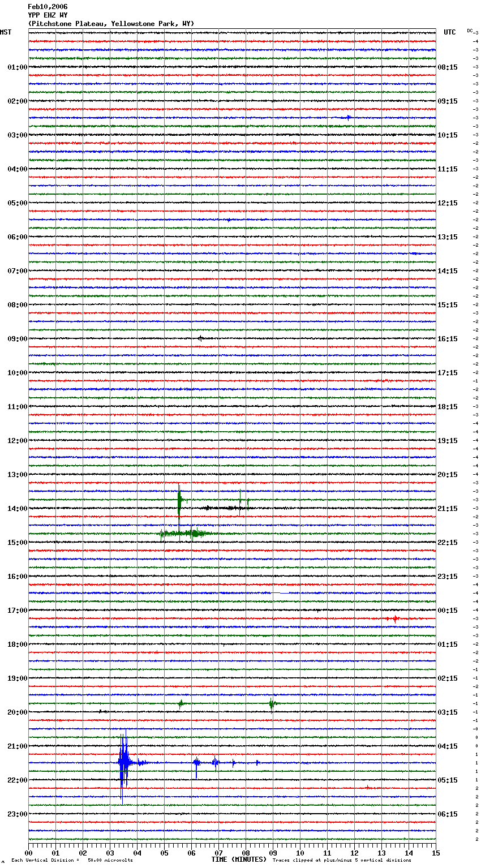Select the 21:00 MST time label
The image size is (481, 868).
click(18, 746)
